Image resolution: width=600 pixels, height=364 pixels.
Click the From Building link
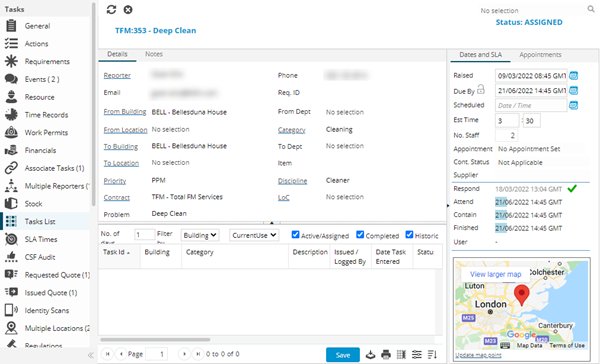pos(125,112)
